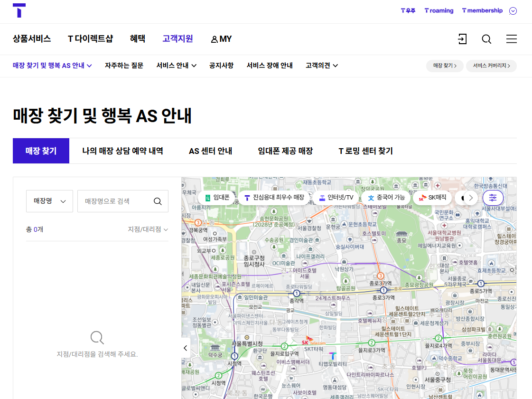
Task: Toggle the 중국어 가능 filter chip
Action: [386, 198]
